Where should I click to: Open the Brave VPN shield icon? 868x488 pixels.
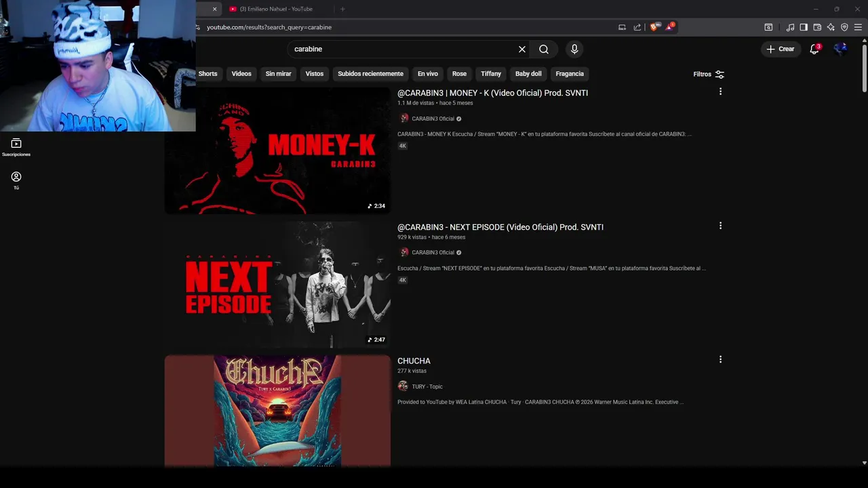point(844,27)
